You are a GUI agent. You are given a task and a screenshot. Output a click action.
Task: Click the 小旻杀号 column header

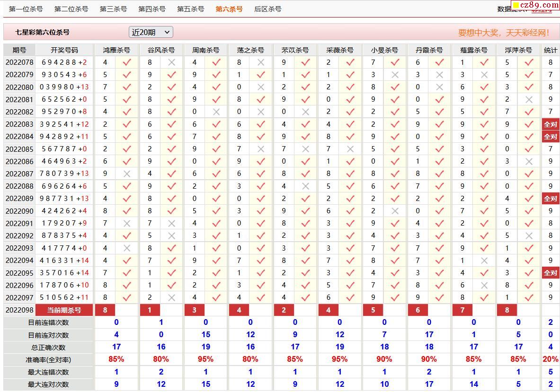[x=384, y=50]
